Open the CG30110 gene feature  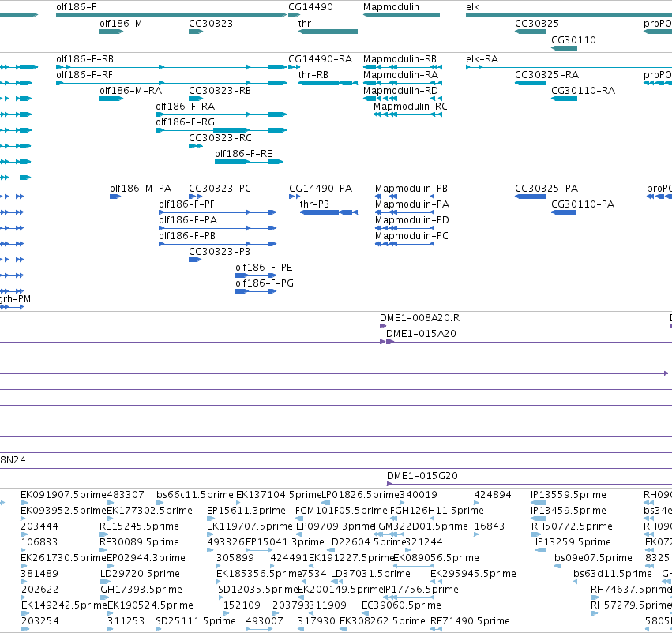point(564,48)
